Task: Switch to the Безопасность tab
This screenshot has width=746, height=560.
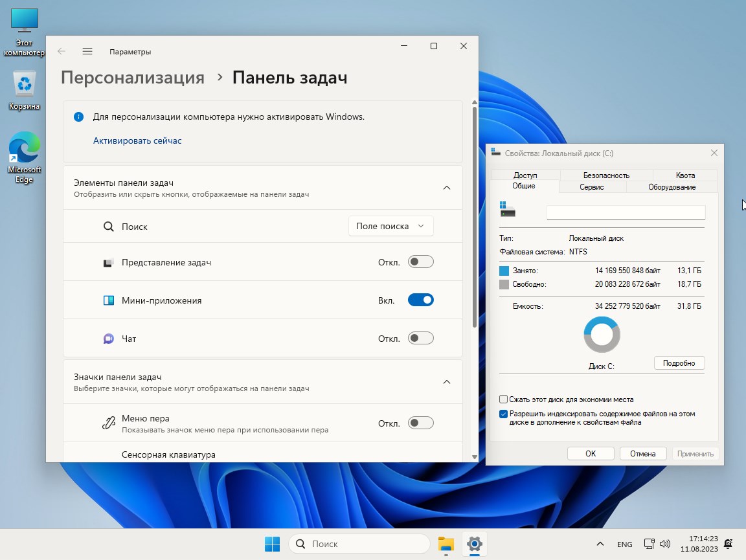Action: pos(606,175)
